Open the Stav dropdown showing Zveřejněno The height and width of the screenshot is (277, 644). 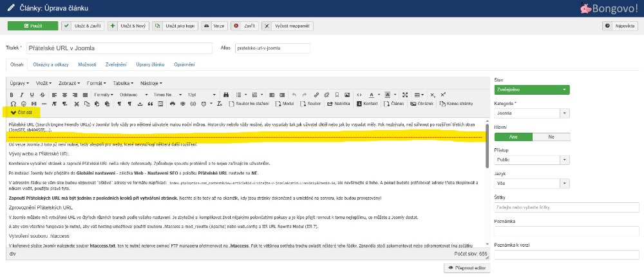tap(531, 90)
